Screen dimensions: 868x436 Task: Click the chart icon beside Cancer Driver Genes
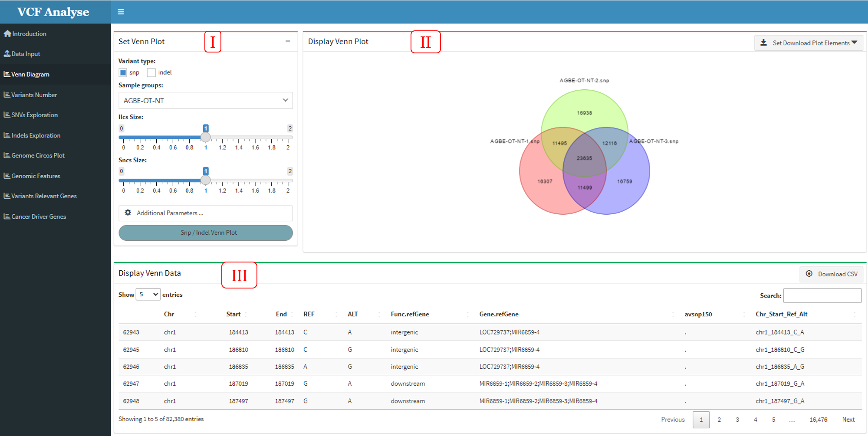click(x=7, y=216)
